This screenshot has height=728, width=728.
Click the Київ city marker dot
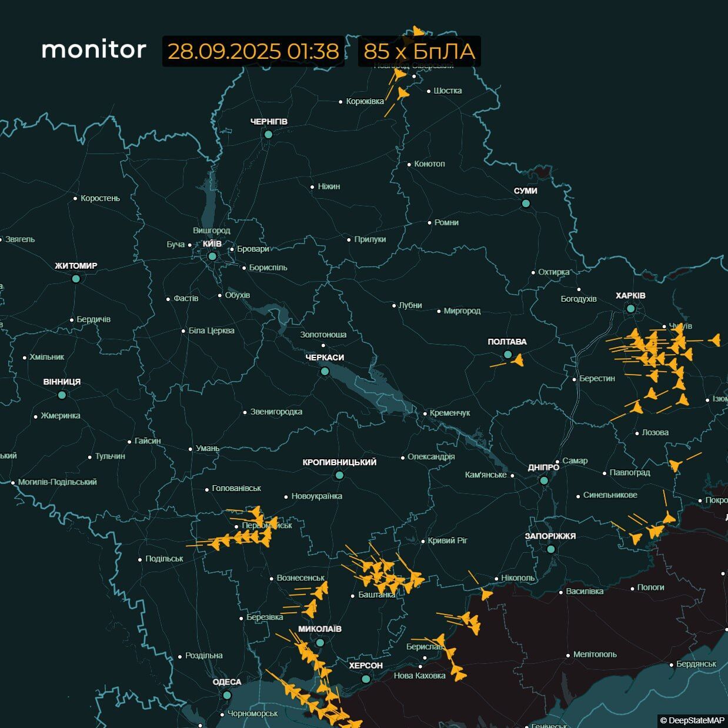(x=212, y=256)
